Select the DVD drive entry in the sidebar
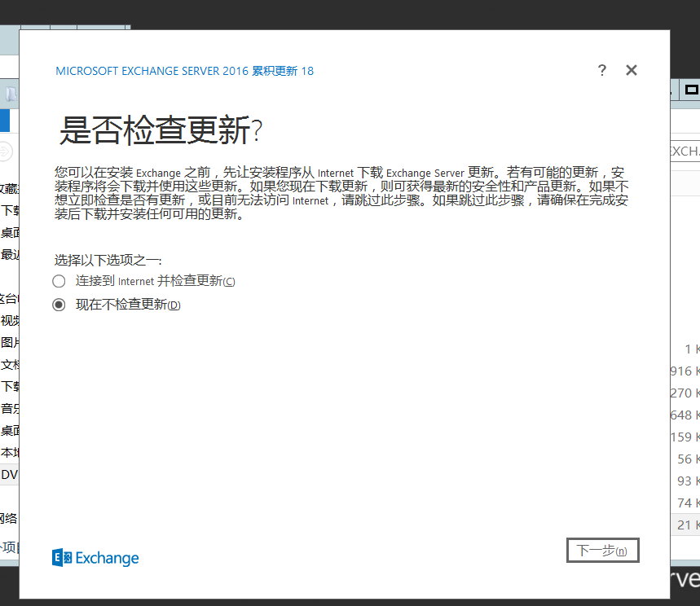 coord(8,474)
